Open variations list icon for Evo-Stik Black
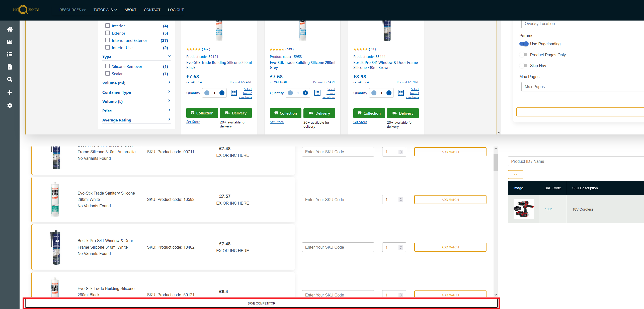The image size is (644, 309). [234, 93]
